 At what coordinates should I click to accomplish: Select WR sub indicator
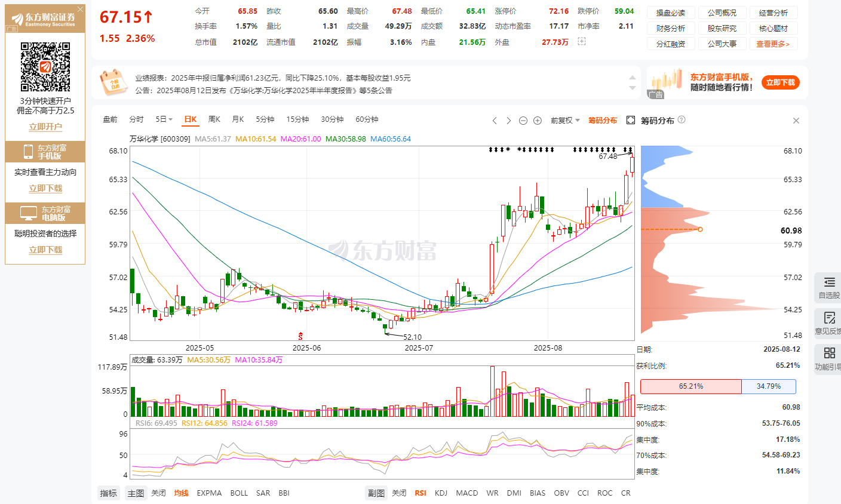click(x=492, y=493)
